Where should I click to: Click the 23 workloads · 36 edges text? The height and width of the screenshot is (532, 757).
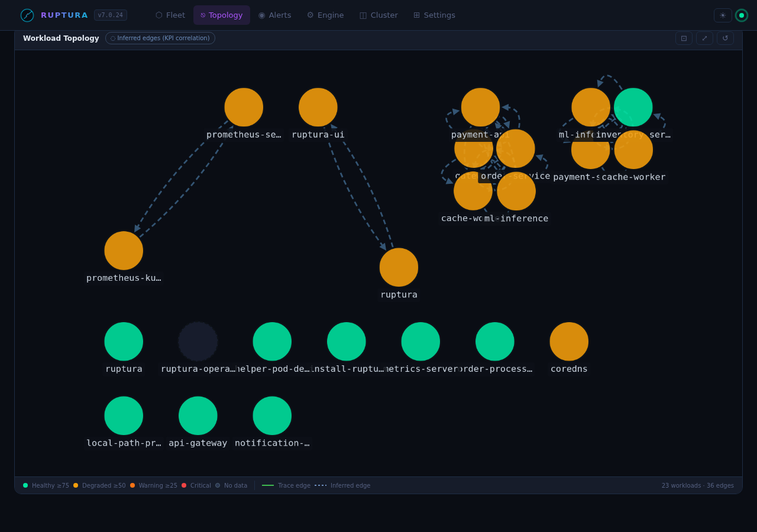pyautogui.click(x=698, y=485)
